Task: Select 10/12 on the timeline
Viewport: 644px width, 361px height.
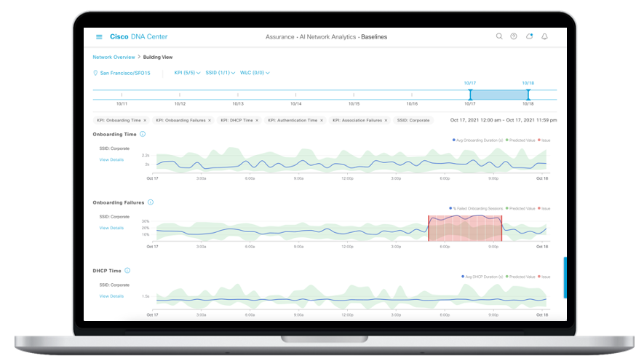Action: coord(180,103)
